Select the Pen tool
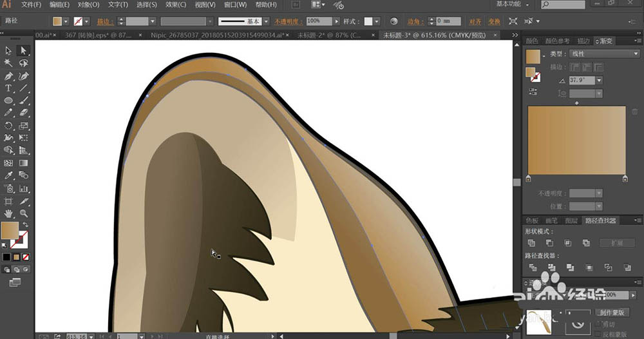This screenshot has width=644, height=339. (8, 75)
